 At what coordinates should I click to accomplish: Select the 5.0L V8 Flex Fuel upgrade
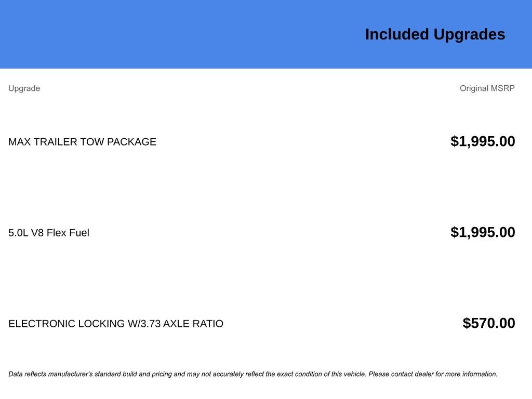(x=49, y=233)
